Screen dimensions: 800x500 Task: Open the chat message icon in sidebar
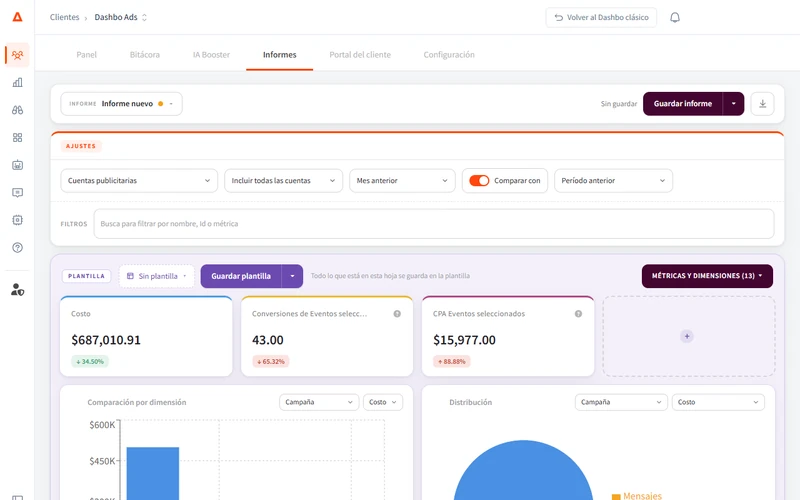coord(17,192)
